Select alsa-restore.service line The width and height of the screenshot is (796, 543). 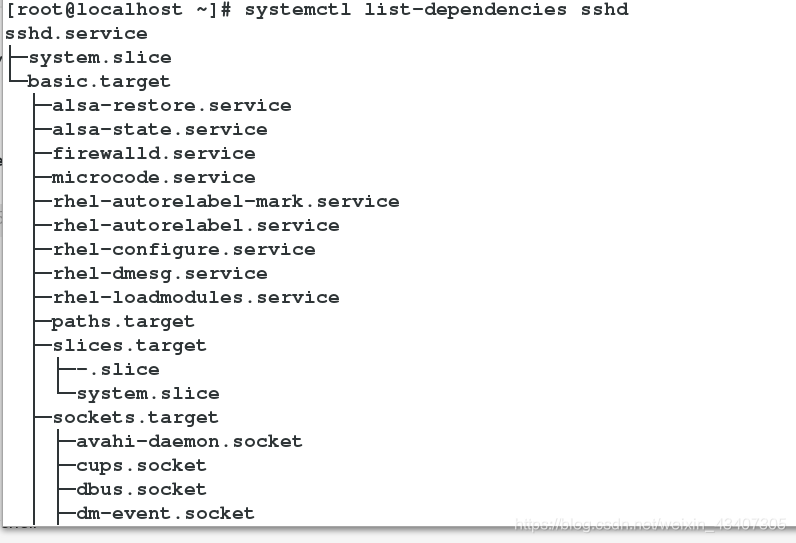point(172,106)
